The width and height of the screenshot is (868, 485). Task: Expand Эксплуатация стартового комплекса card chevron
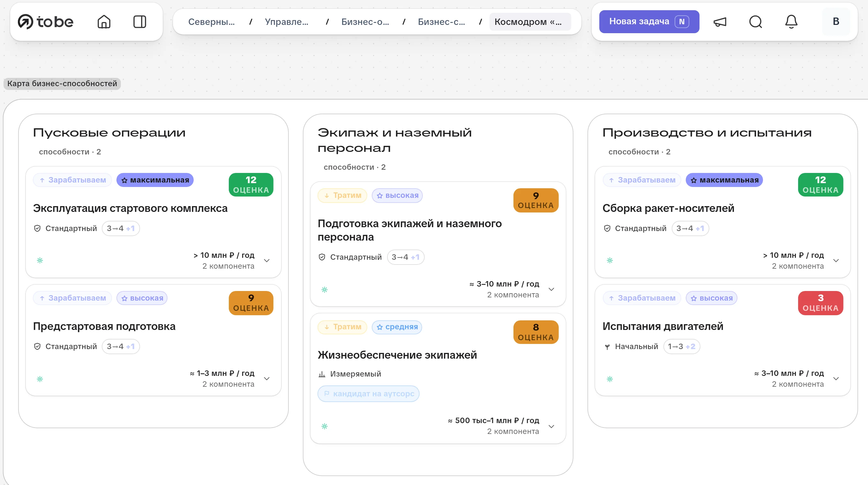click(x=266, y=260)
